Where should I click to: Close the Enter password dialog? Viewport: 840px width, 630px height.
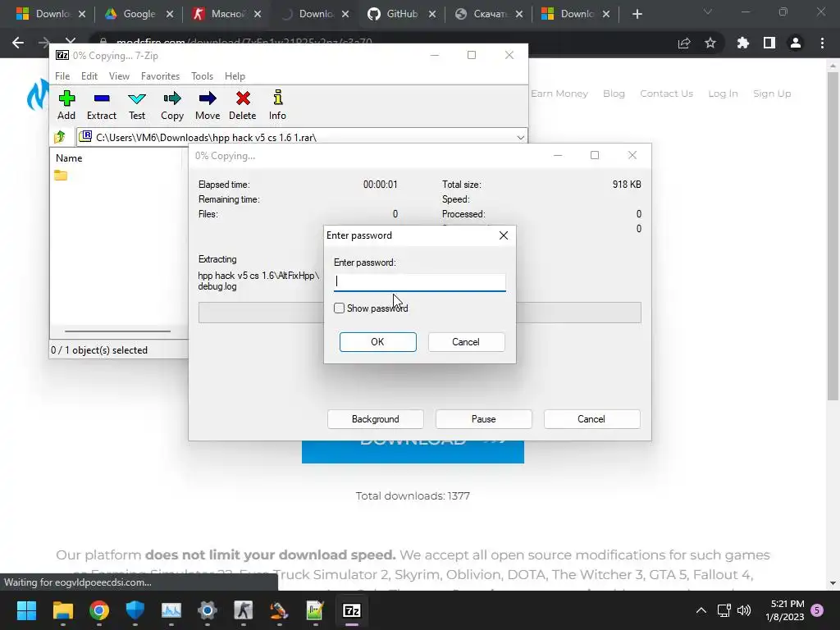tap(504, 235)
